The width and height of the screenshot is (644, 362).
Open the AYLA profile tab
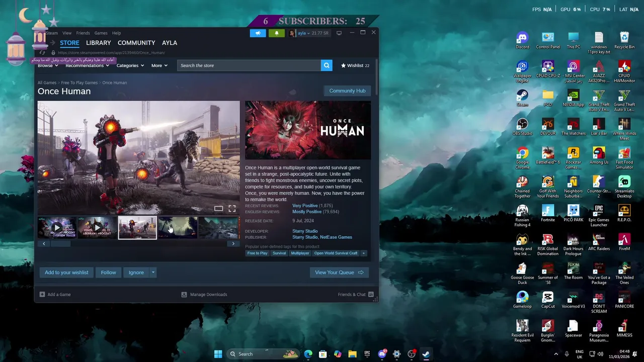[x=170, y=43]
